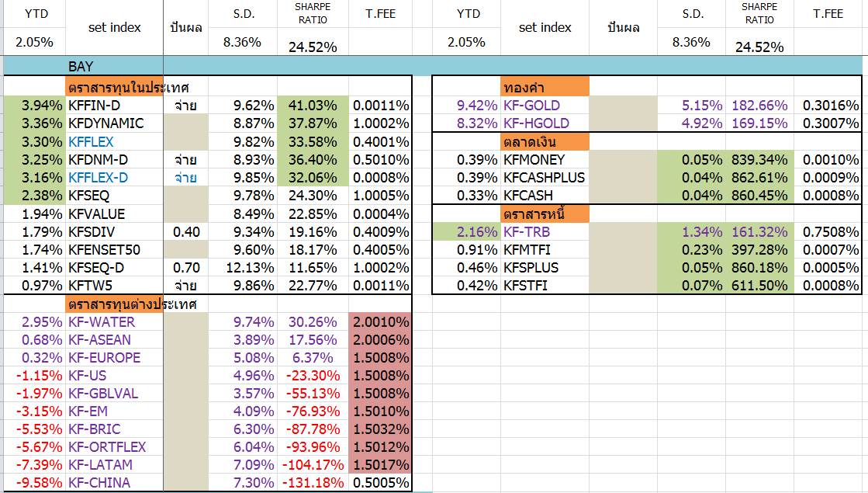Image resolution: width=868 pixels, height=493 pixels.
Task: Select the KF-ASEAN cell
Action: pyautogui.click(x=114, y=339)
